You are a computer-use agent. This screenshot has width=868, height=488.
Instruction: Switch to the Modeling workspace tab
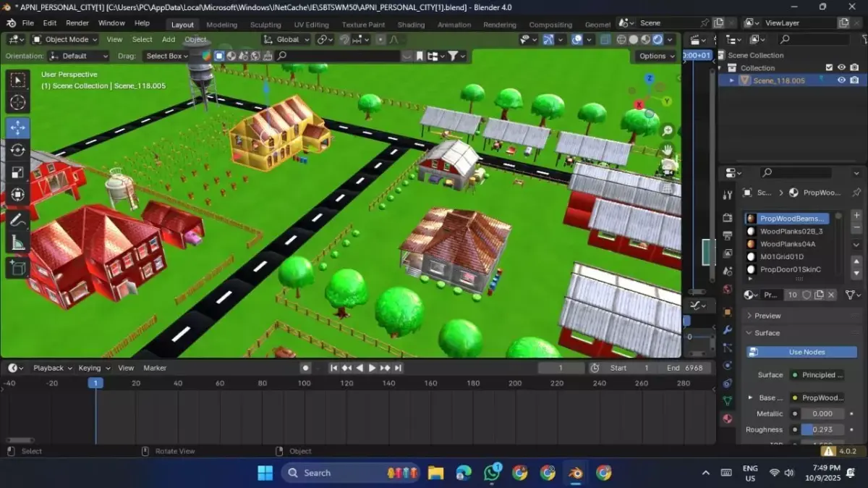221,24
